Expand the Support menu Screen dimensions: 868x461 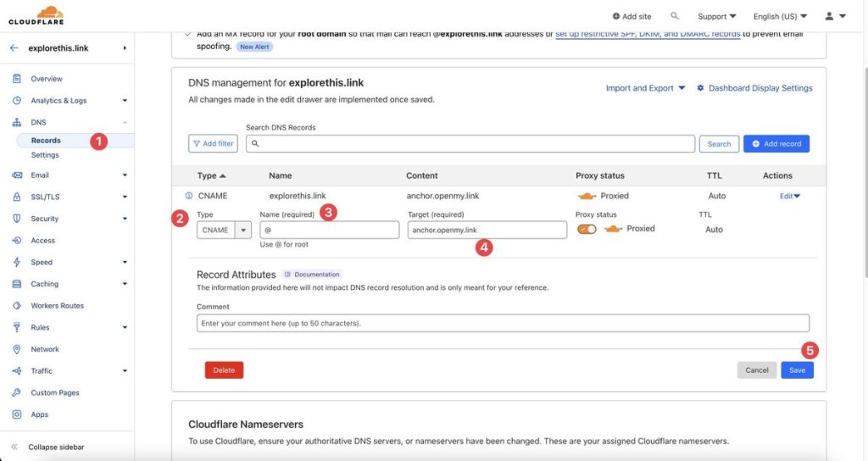716,17
